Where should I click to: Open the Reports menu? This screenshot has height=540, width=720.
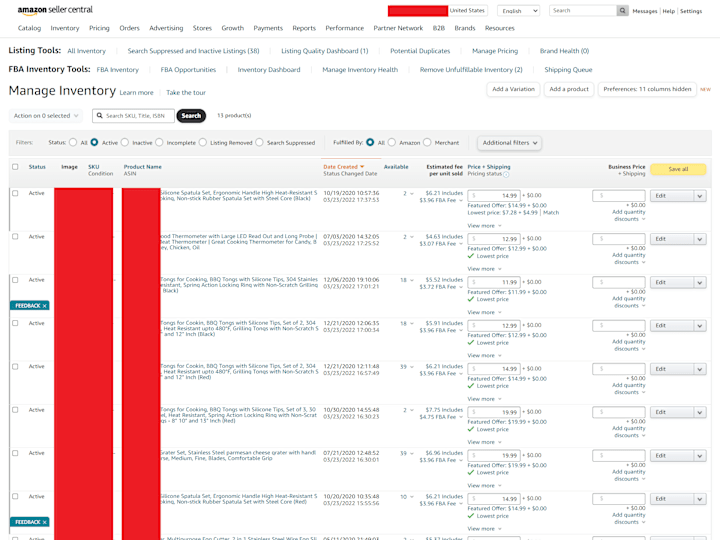pos(304,28)
